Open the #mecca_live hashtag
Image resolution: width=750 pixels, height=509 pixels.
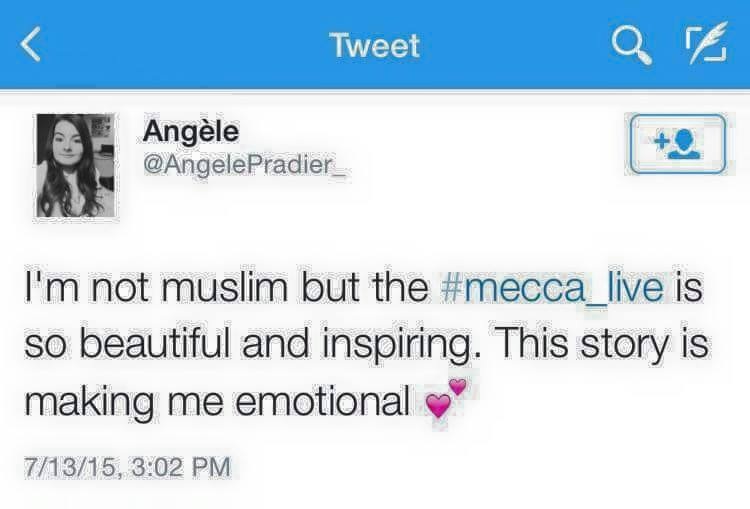coord(552,287)
